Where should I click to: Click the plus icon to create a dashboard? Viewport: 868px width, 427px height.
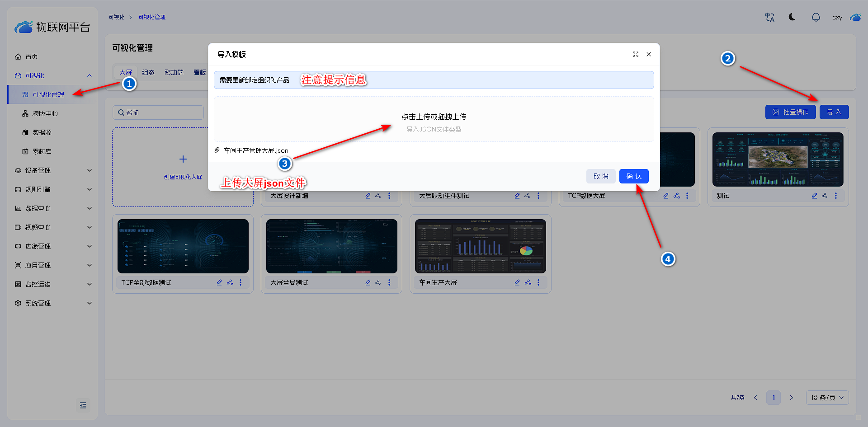[x=183, y=159]
